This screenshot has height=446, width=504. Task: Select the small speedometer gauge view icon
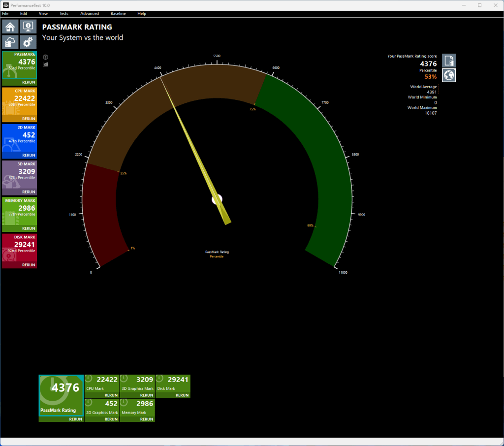tap(46, 57)
